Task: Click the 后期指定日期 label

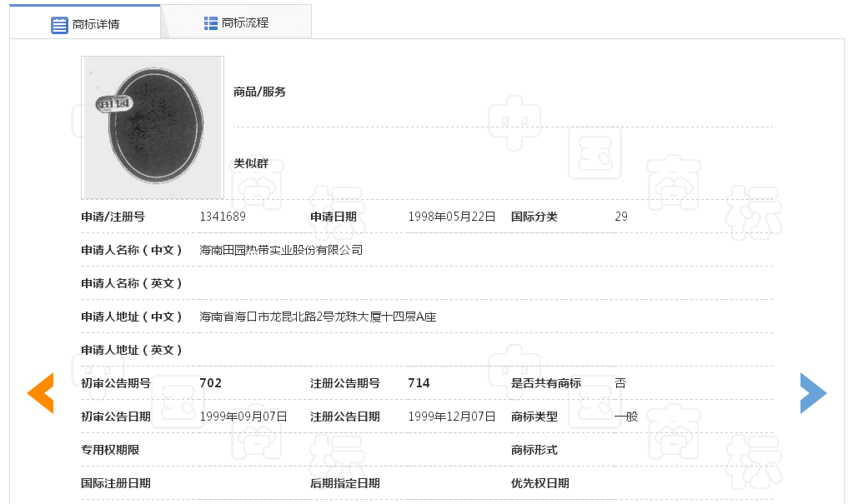Action: click(345, 483)
